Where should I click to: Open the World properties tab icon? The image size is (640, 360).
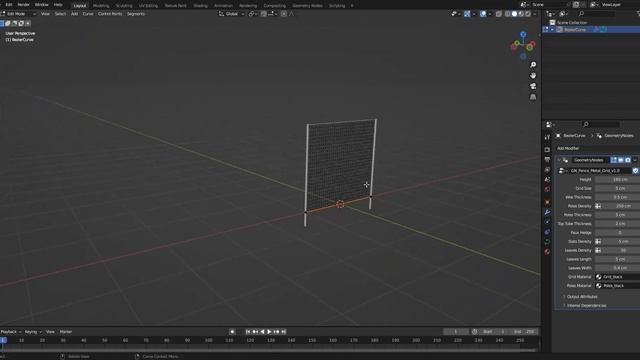point(547,189)
